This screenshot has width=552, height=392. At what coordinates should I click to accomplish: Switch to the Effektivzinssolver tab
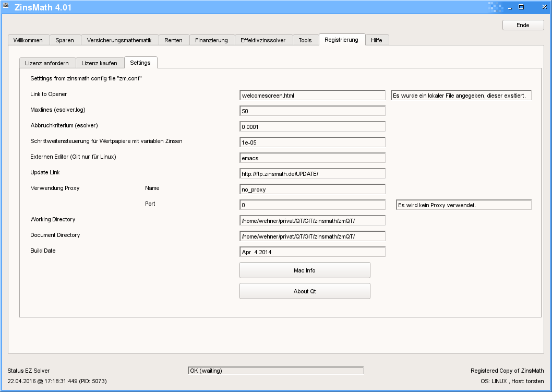pyautogui.click(x=263, y=40)
